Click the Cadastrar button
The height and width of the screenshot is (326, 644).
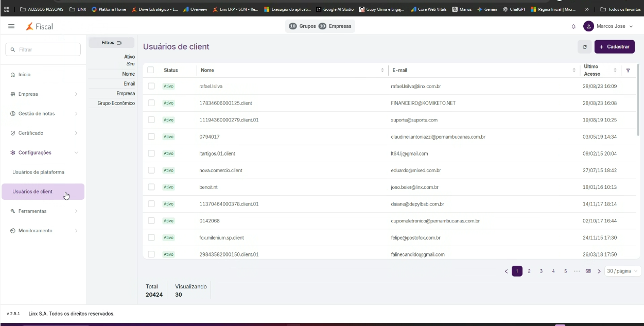pos(615,47)
